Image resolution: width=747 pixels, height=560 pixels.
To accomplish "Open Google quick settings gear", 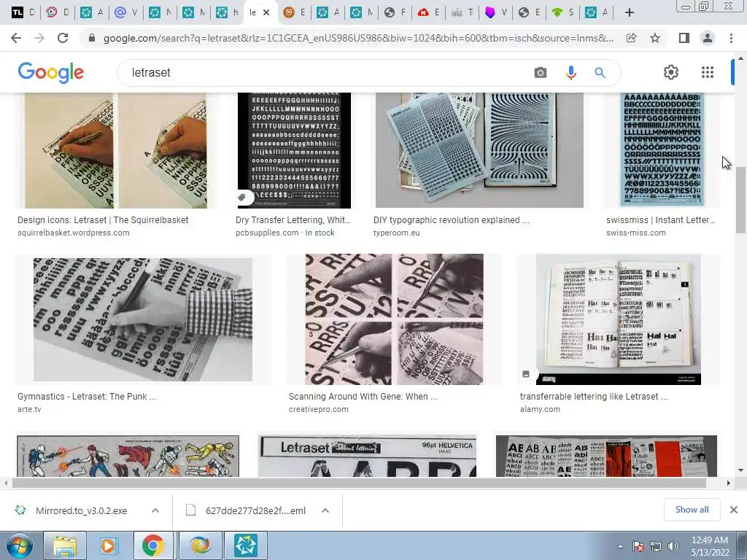I will tap(671, 72).
